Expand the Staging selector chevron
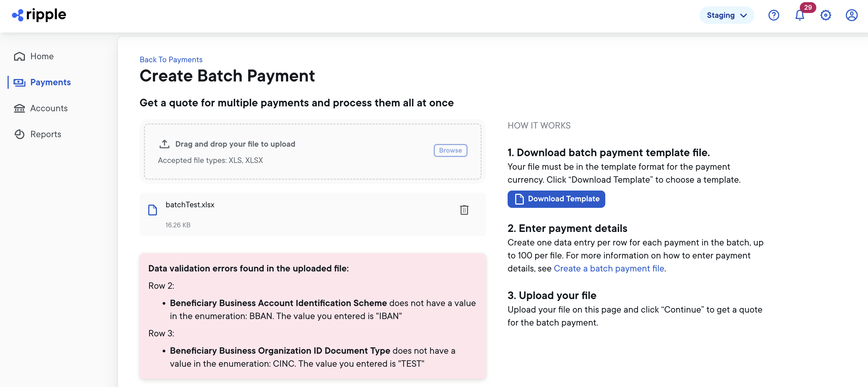Screen dimensions: 868x387 pos(743,15)
